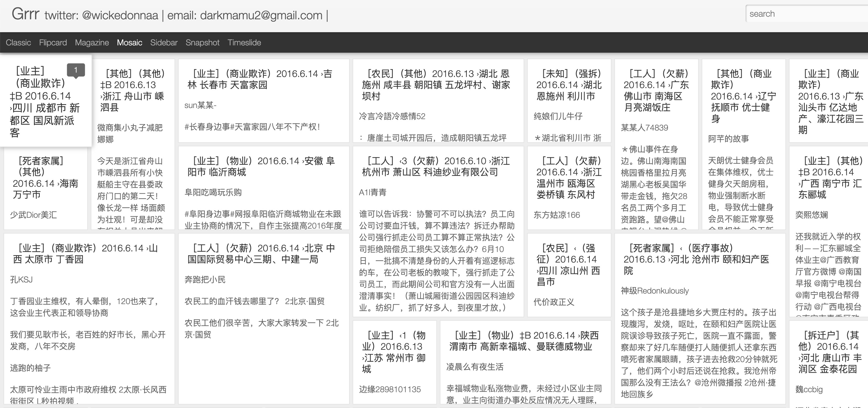
Task: Open the 杭州市 萧山区 科迪纱业 post title
Action: [436, 166]
